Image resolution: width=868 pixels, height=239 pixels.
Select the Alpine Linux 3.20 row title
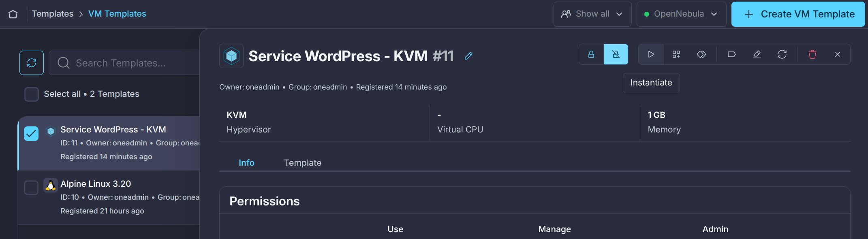tap(96, 184)
